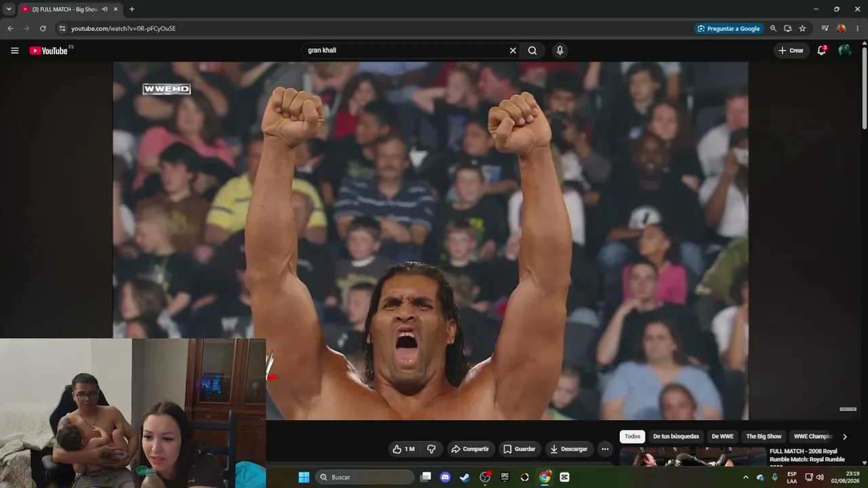Open the FULL MATCH - 2008 Royal Rumble title
The width and height of the screenshot is (868, 488).
pyautogui.click(x=806, y=455)
